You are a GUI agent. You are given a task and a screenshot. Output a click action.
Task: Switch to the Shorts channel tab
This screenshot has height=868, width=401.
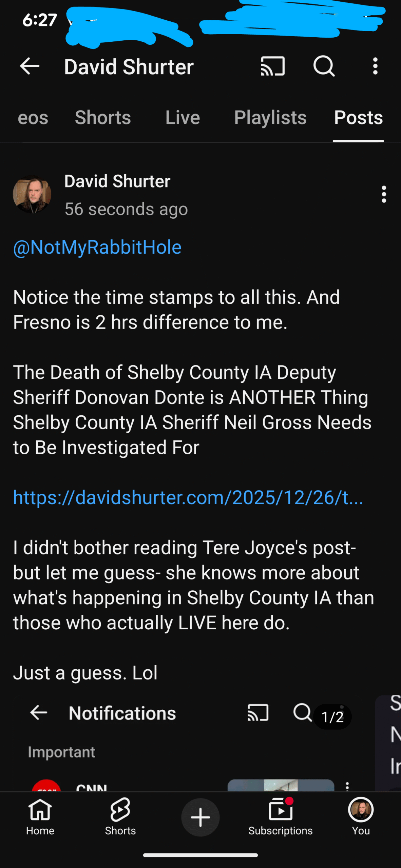pos(103,118)
